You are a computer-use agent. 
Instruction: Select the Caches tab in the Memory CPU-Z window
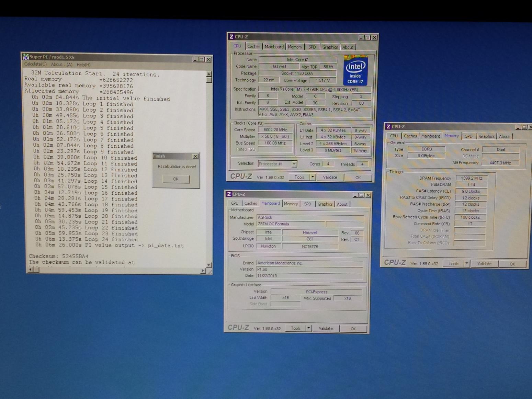(410, 136)
